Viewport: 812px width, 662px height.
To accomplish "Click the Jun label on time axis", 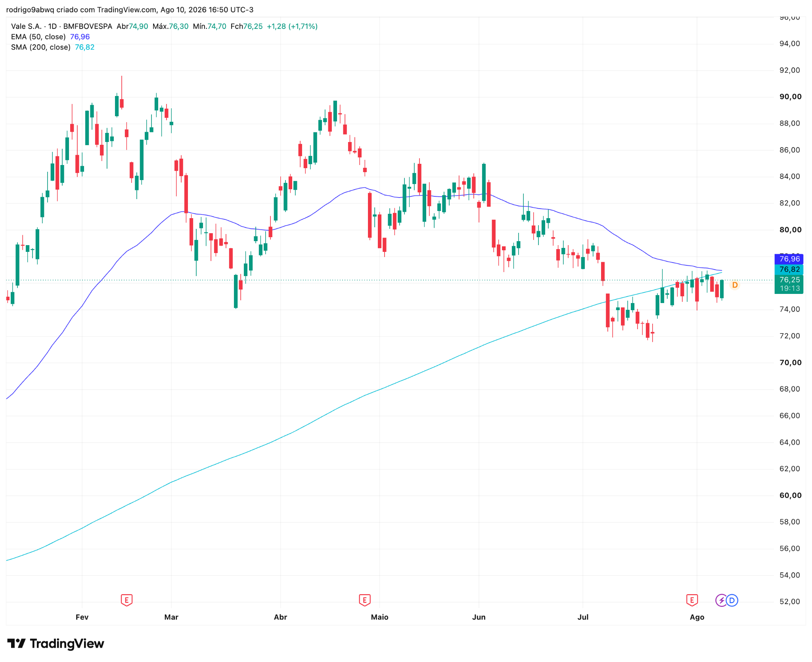I will click(479, 617).
